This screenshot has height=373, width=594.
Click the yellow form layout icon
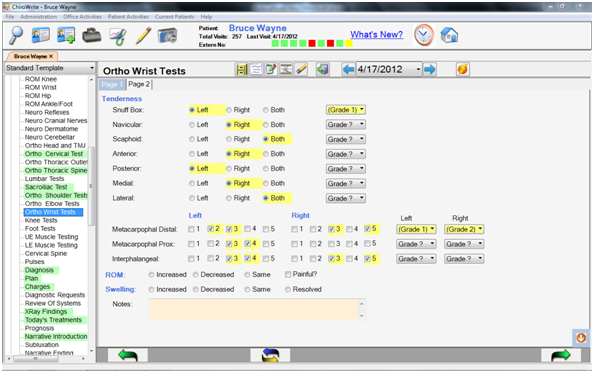pos(242,69)
